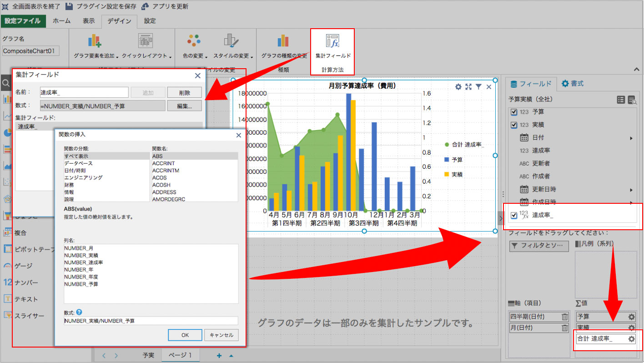Image resolution: width=644 pixels, height=363 pixels.
Task: Click the chart expand fullscreen icon
Action: 468,87
